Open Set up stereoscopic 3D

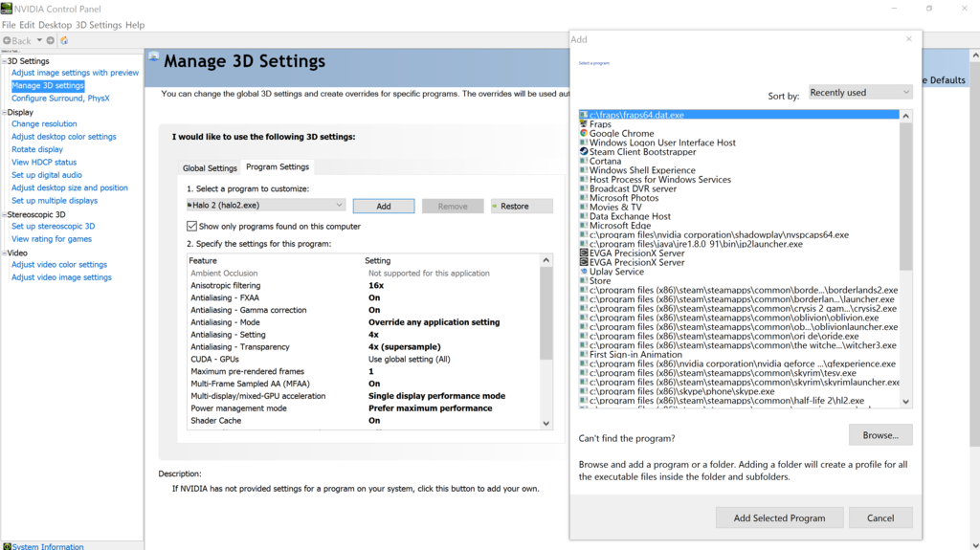[54, 227]
